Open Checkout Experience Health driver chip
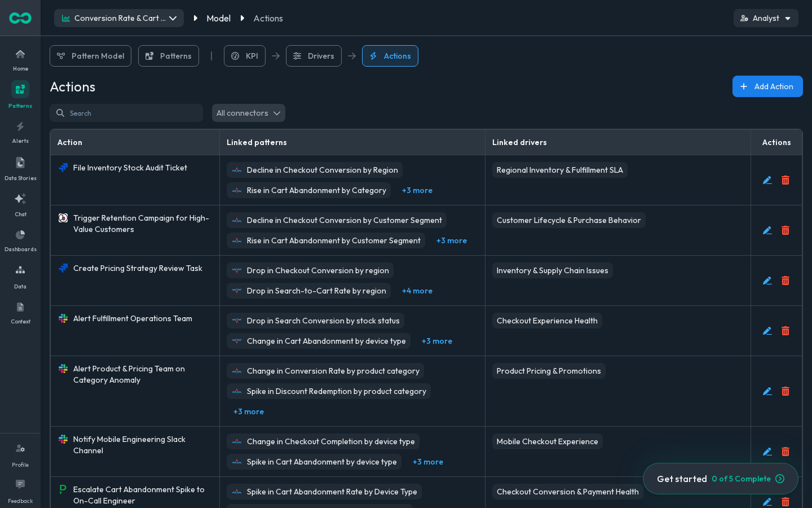This screenshot has height=508, width=812. (x=547, y=321)
